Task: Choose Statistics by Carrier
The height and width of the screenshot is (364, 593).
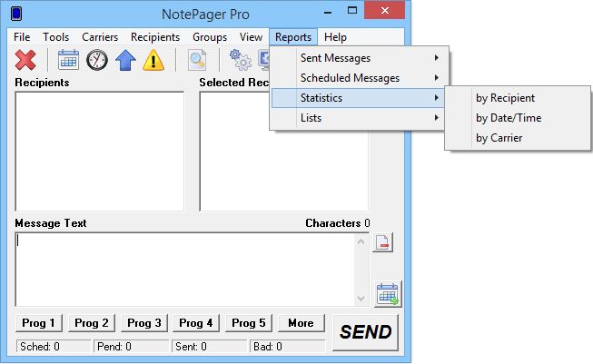Action: coord(518,138)
